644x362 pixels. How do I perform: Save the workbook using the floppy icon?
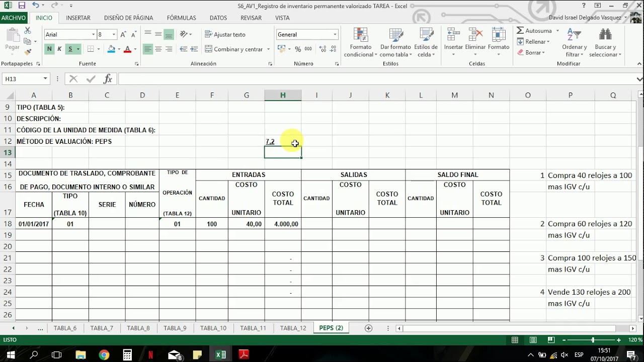(22, 6)
